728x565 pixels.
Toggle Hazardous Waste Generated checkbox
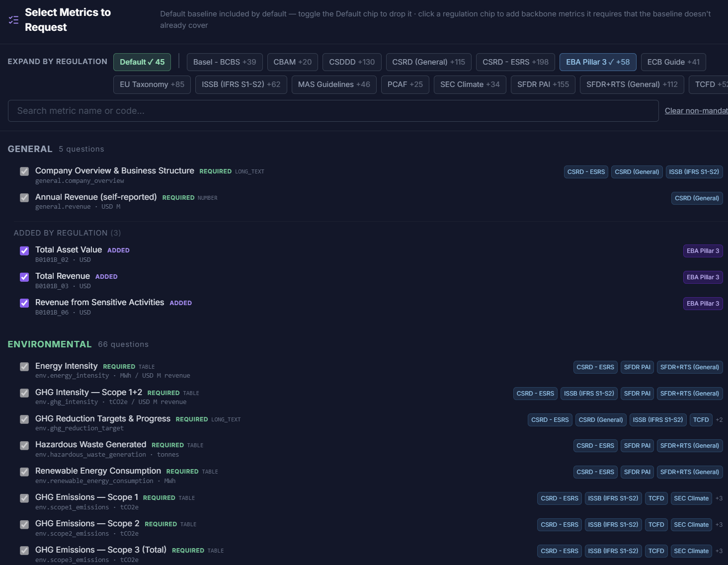24,445
